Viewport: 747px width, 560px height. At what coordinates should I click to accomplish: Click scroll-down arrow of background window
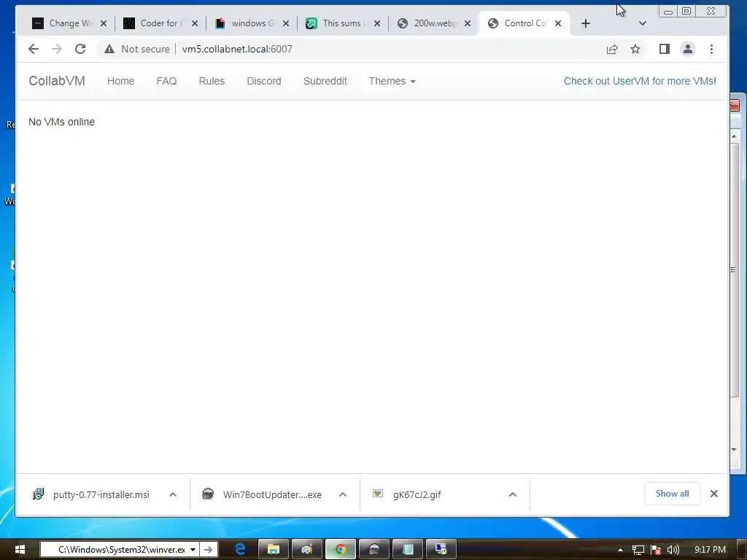point(734,449)
